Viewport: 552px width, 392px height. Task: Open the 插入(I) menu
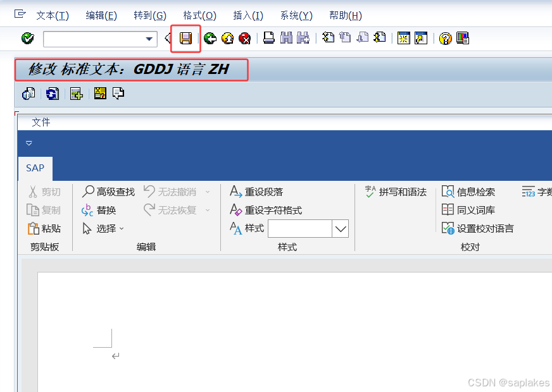pos(248,15)
